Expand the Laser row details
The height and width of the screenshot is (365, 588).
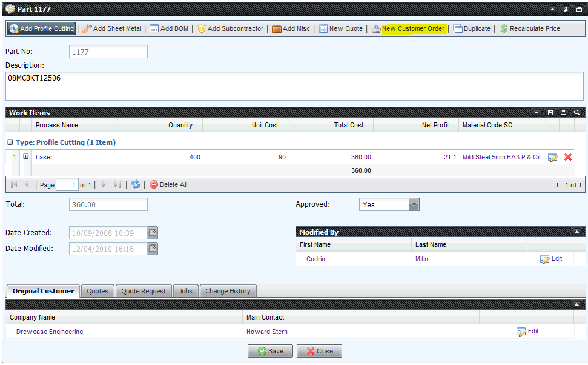pyautogui.click(x=26, y=156)
